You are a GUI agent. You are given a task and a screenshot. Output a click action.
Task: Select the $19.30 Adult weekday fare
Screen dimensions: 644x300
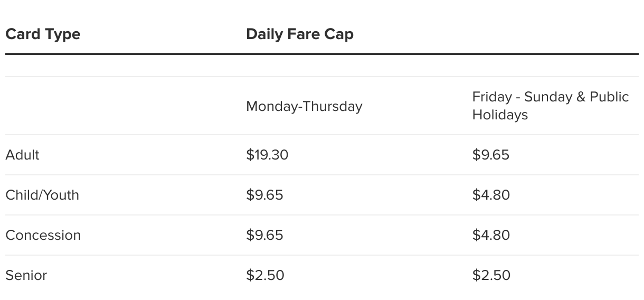pos(267,155)
